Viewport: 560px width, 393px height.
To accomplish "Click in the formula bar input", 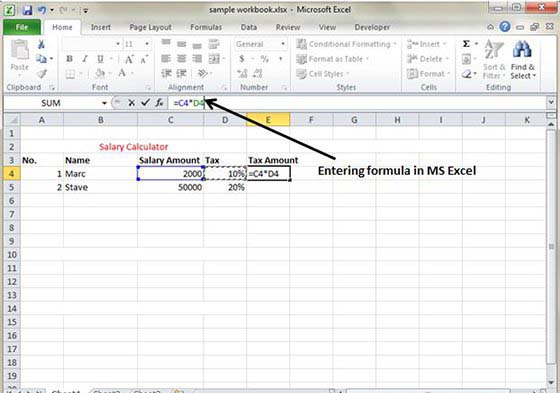I will coord(357,103).
